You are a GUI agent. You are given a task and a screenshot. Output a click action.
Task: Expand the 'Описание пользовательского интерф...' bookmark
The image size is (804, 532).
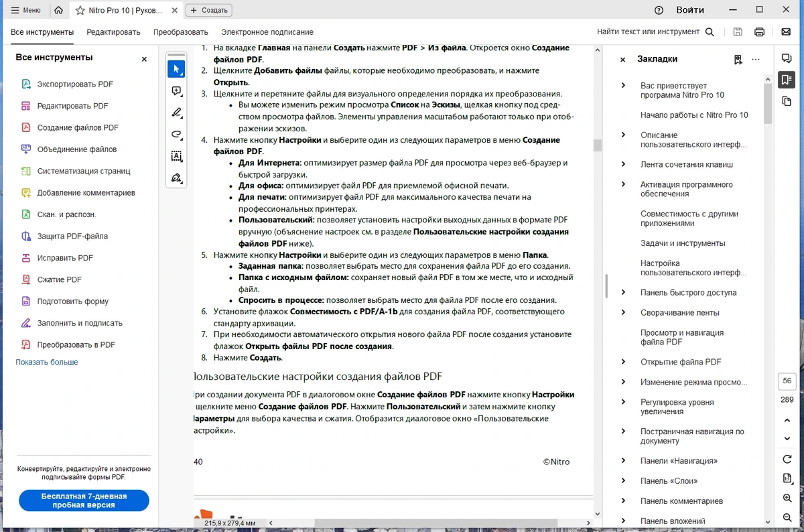[x=624, y=135]
